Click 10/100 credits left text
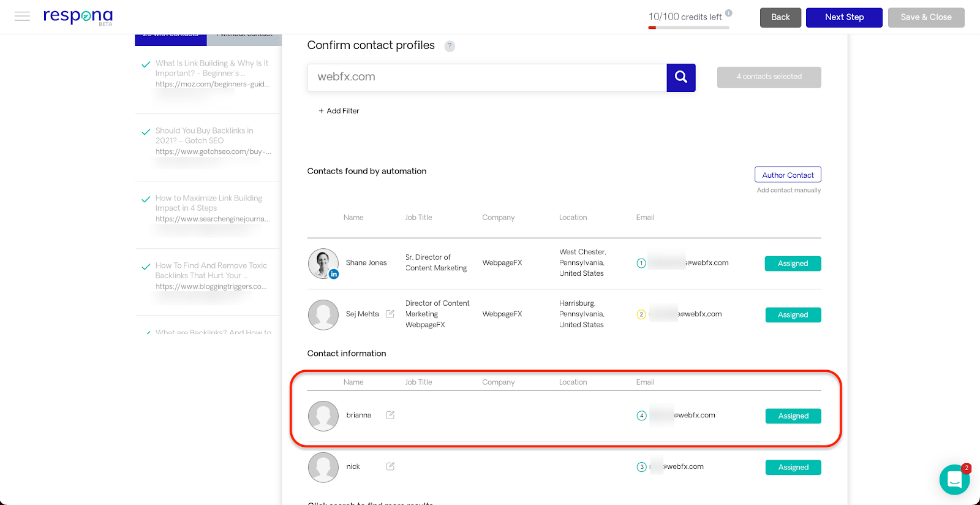The width and height of the screenshot is (980, 505). (685, 17)
